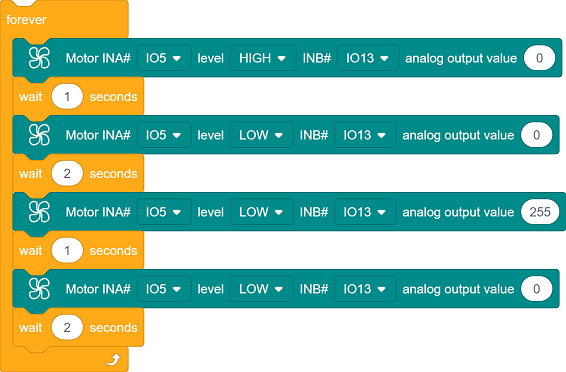
Task: Open the IO13 dropdown in the first Motor block
Action: point(368,58)
